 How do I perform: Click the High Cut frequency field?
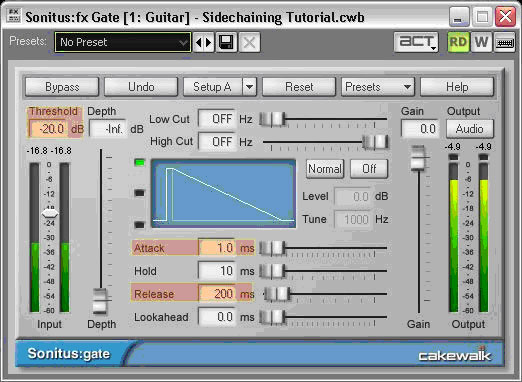click(217, 142)
